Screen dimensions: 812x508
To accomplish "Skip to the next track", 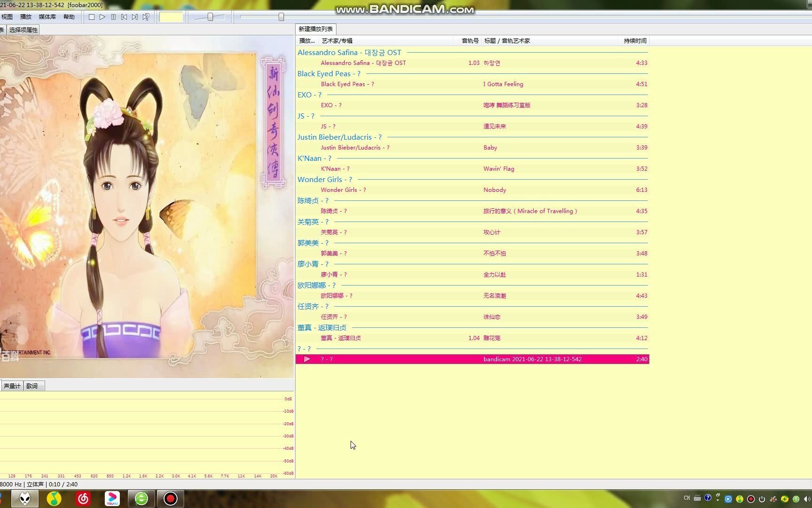I will (135, 17).
